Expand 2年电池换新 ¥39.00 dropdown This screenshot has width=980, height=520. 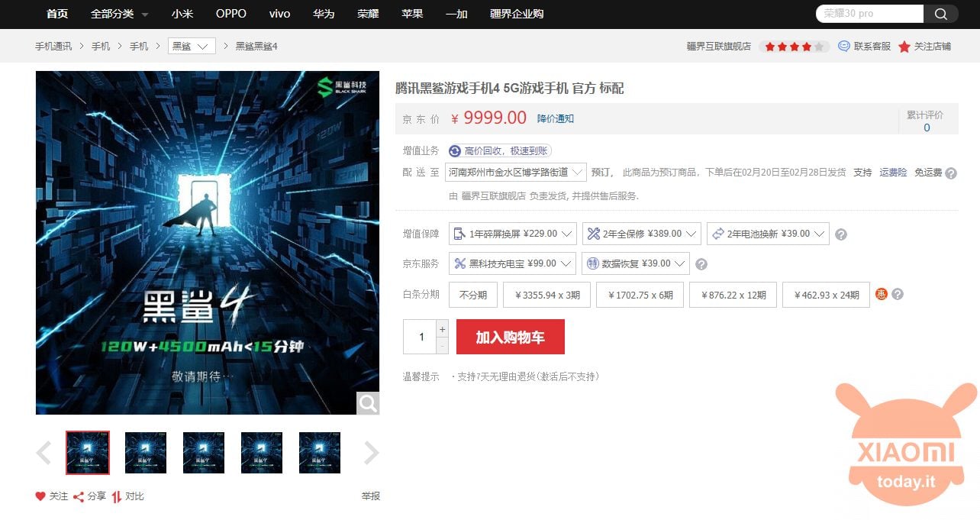[768, 234]
